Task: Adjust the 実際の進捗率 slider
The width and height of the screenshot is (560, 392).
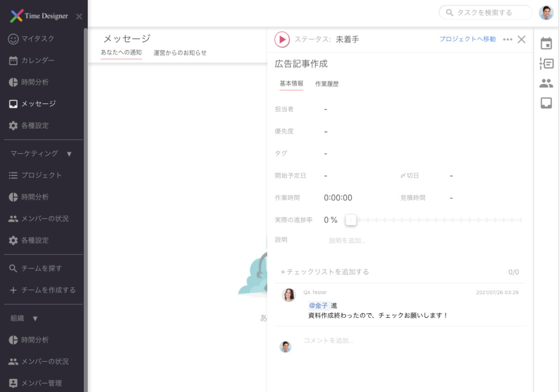Action: [351, 220]
